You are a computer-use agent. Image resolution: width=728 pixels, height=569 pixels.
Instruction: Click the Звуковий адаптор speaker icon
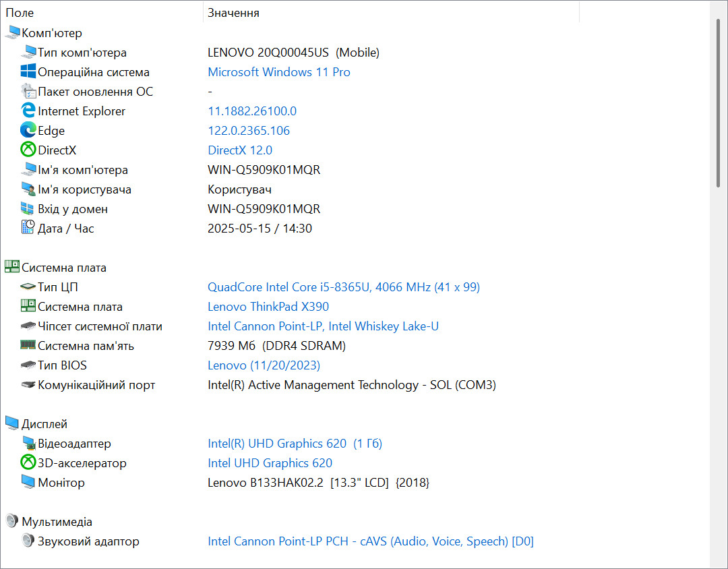28,541
